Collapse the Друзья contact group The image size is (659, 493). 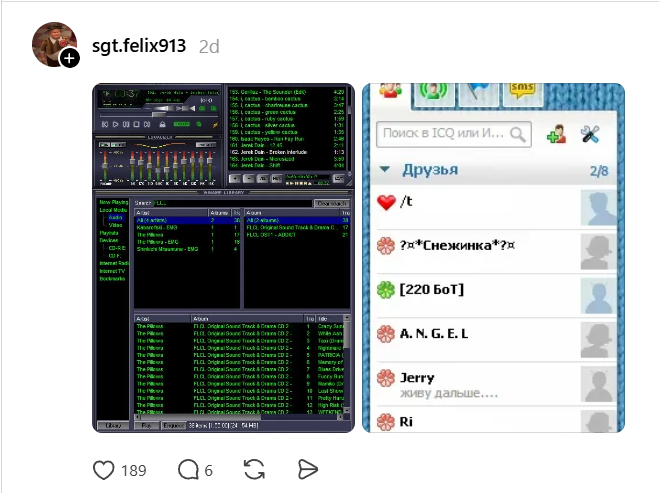point(385,169)
